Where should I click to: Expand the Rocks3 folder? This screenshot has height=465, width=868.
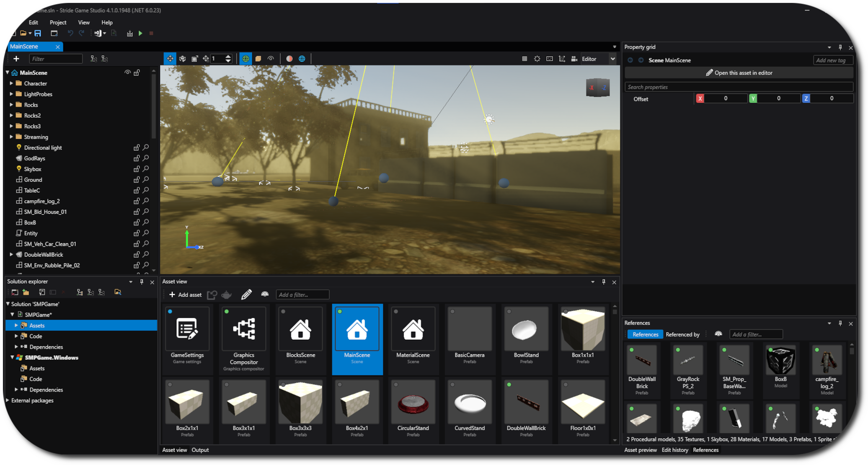tap(11, 126)
